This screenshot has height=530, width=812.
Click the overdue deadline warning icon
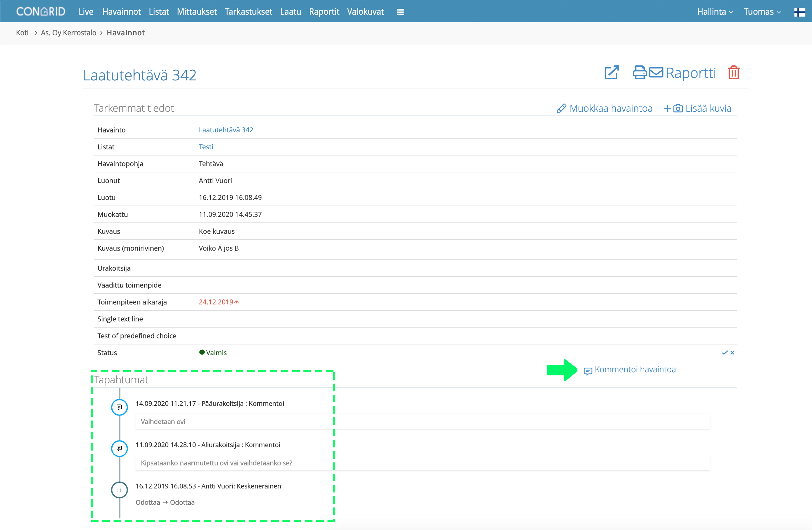coord(236,302)
